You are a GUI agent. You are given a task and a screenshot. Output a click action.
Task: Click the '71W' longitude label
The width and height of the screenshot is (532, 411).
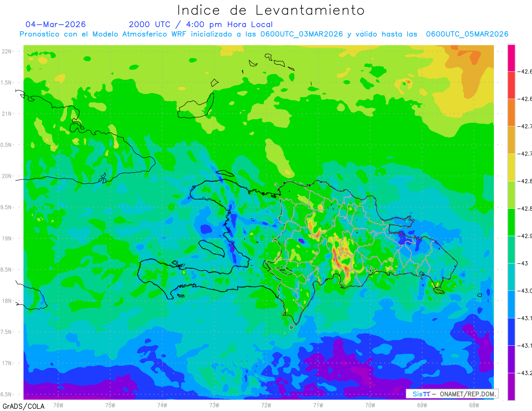318,405
